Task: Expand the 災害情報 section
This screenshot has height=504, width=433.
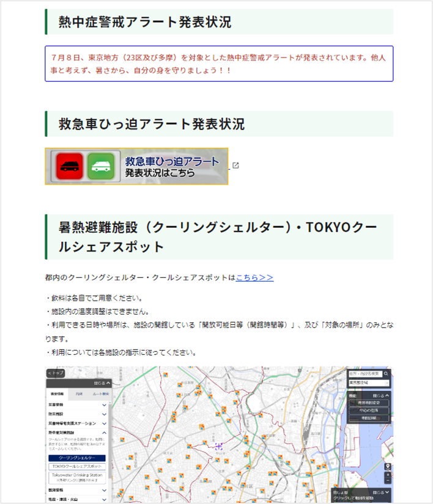Action: click(77, 405)
